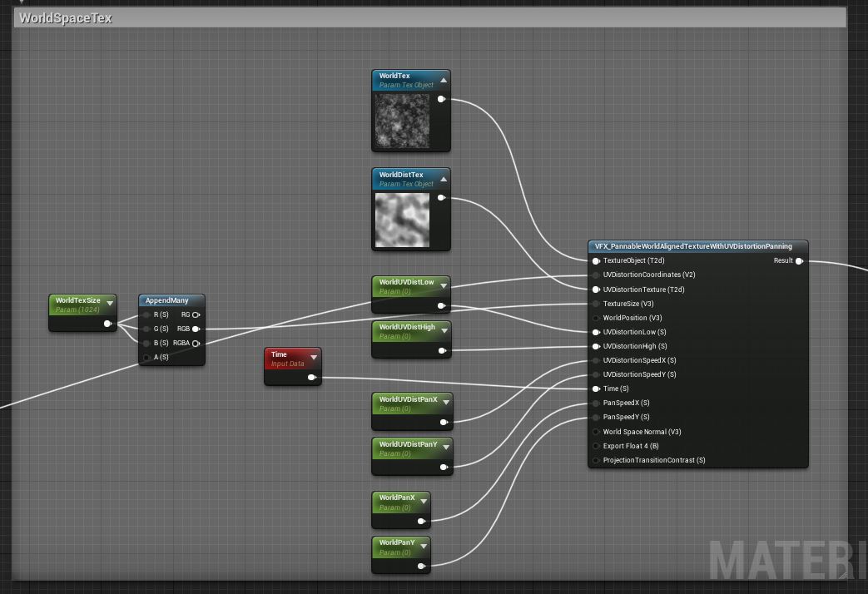Image resolution: width=868 pixels, height=594 pixels.
Task: Click the WorldTexSize output pin
Action: coord(107,324)
